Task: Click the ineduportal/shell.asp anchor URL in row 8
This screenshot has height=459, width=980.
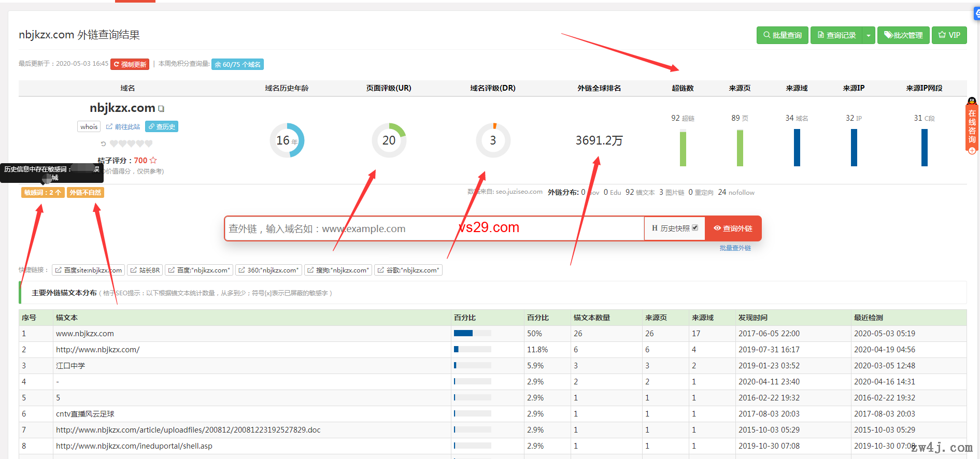Action: coord(134,446)
